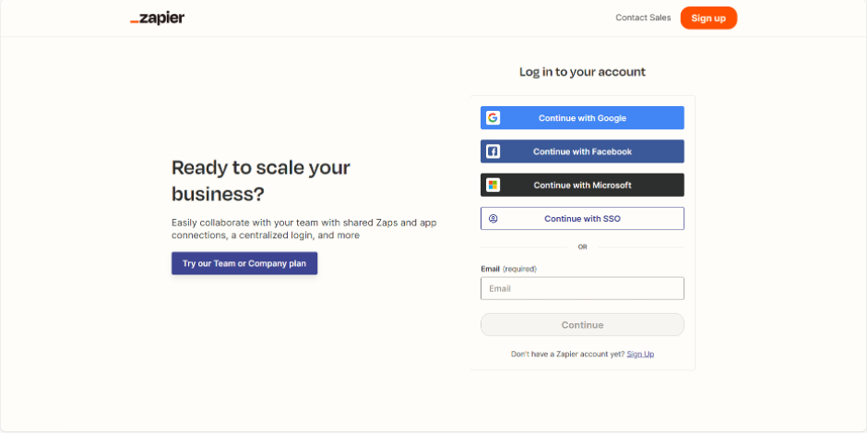Click the OR divider text
Image resolution: width=868 pixels, height=434 pixels.
click(x=582, y=247)
